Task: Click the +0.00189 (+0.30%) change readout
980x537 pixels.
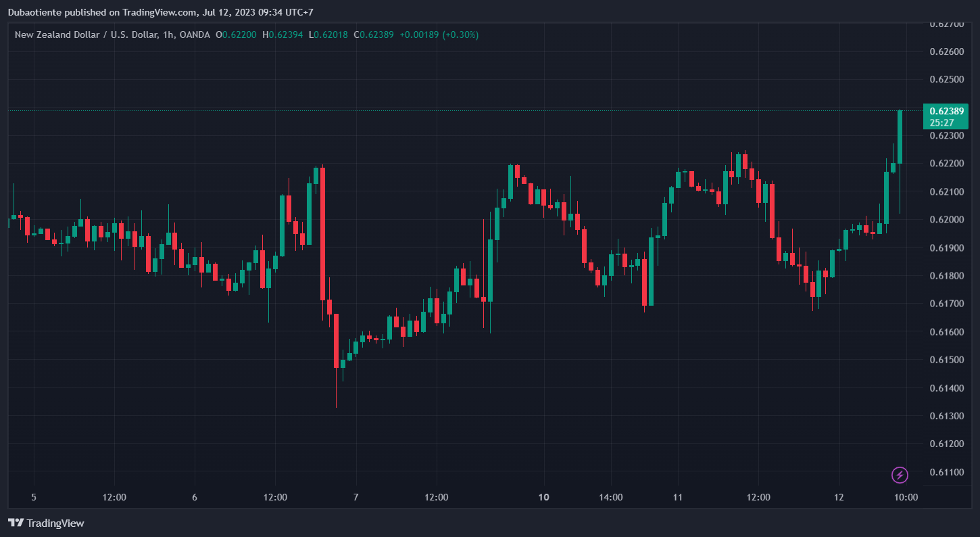Action: pos(439,34)
